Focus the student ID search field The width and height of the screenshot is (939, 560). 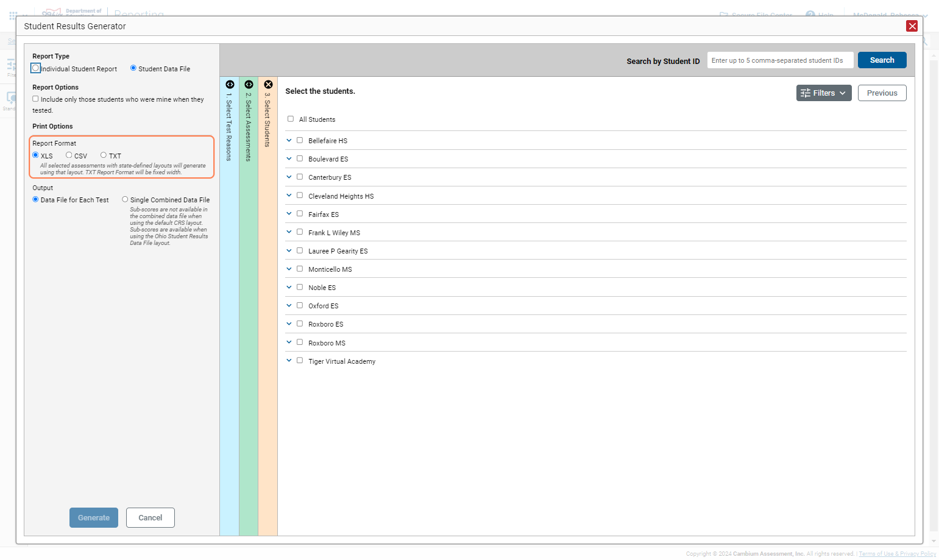point(780,60)
